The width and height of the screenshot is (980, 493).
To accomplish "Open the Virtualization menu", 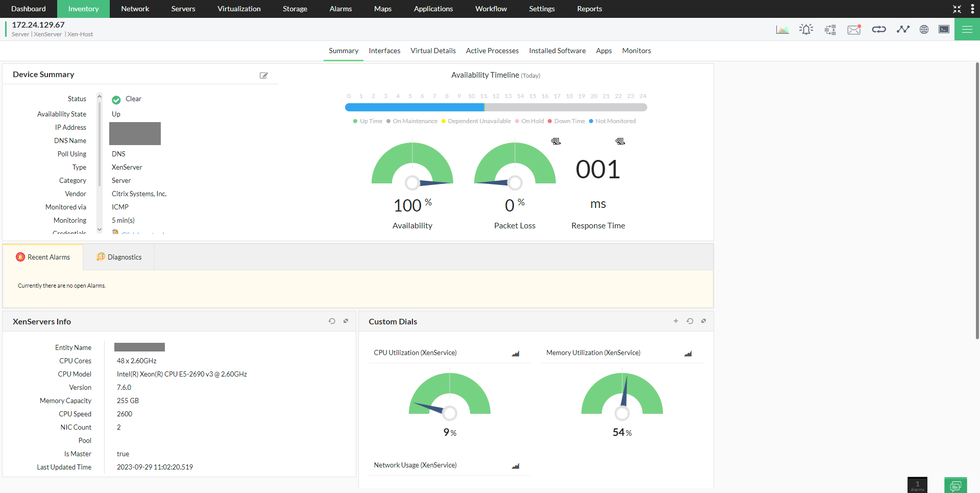I will [238, 9].
